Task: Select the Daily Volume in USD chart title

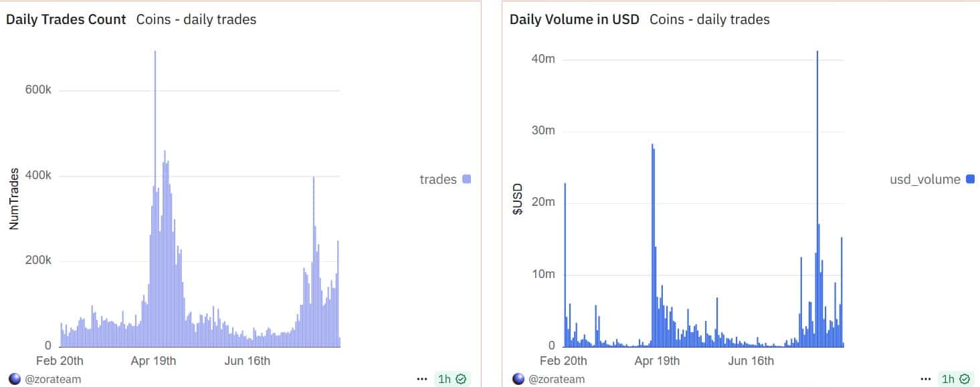Action: [574, 19]
